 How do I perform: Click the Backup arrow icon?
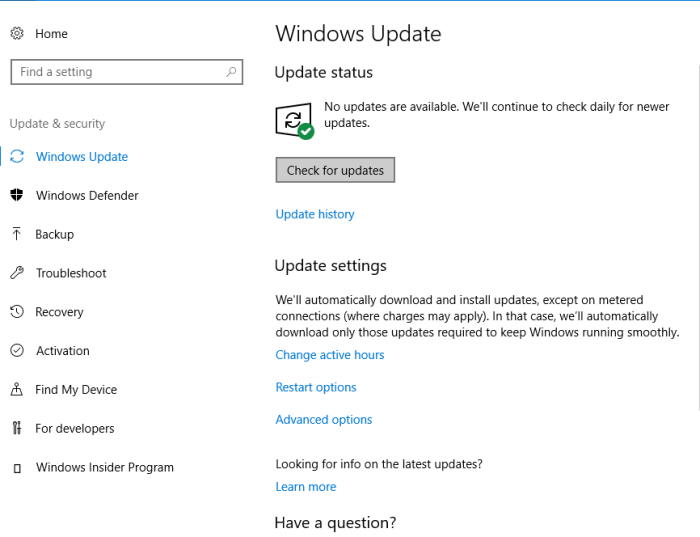[x=17, y=234]
